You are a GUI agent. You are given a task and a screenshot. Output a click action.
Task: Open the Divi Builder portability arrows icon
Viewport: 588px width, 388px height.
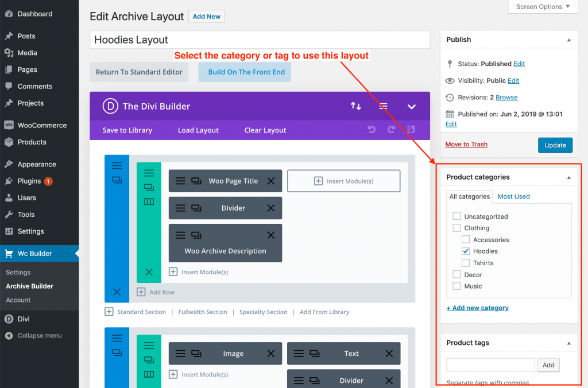[x=355, y=106]
